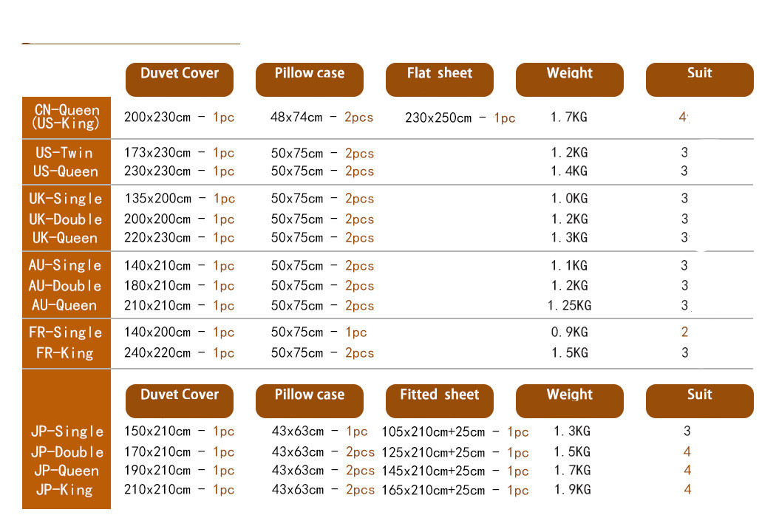Screen dimensions: 776x532
Task: Select the 165x210cm+25cm fitted sheet size
Action: pyautogui.click(x=433, y=491)
